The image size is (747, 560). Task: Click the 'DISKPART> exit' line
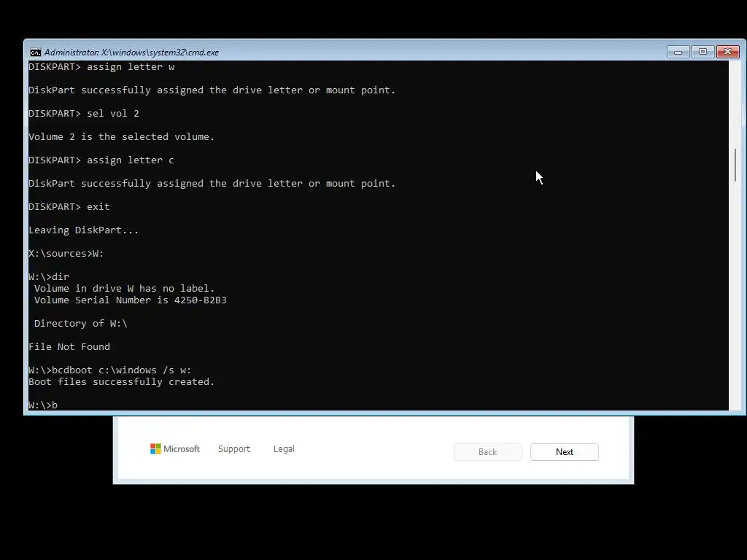pos(69,206)
